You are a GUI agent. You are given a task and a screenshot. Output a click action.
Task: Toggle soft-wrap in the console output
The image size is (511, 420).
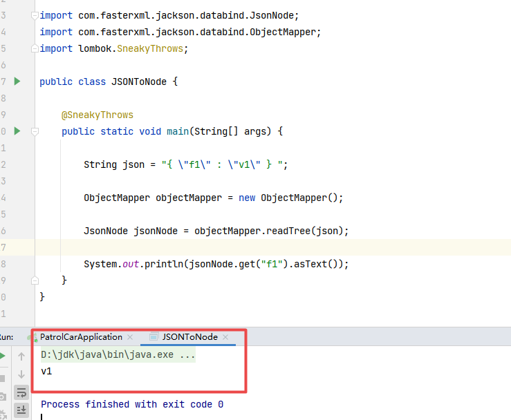21,392
